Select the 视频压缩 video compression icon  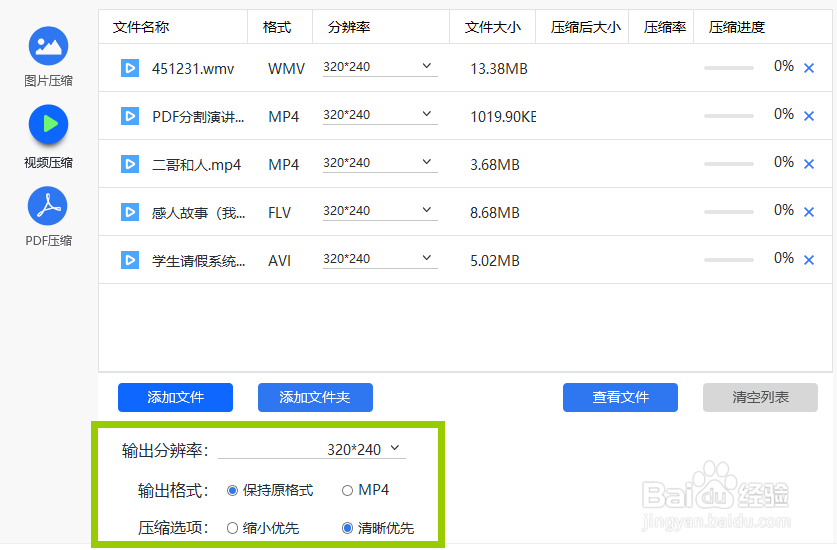click(48, 124)
